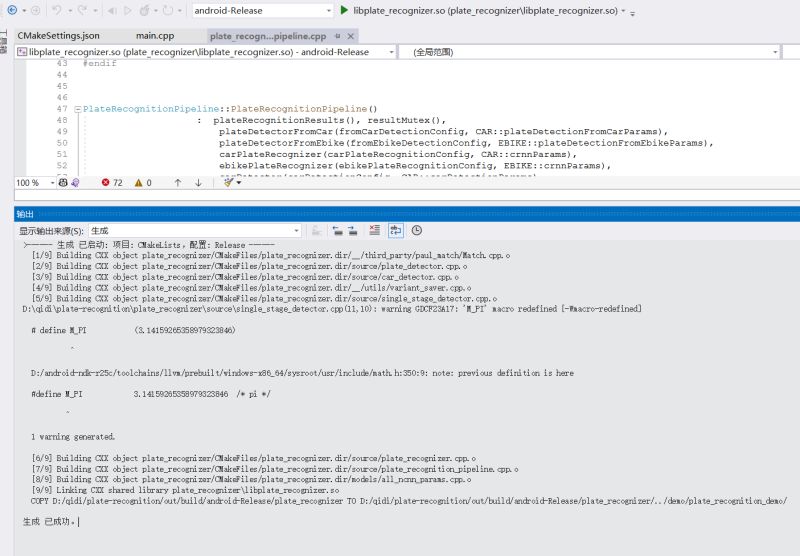
Task: Open undo history dropdown arrow
Action: pyautogui.click(x=69, y=11)
